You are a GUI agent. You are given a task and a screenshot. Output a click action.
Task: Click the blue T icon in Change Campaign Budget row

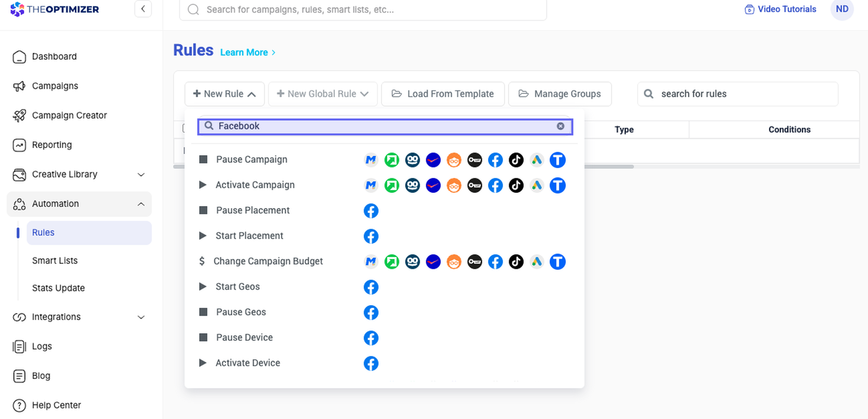point(558,262)
